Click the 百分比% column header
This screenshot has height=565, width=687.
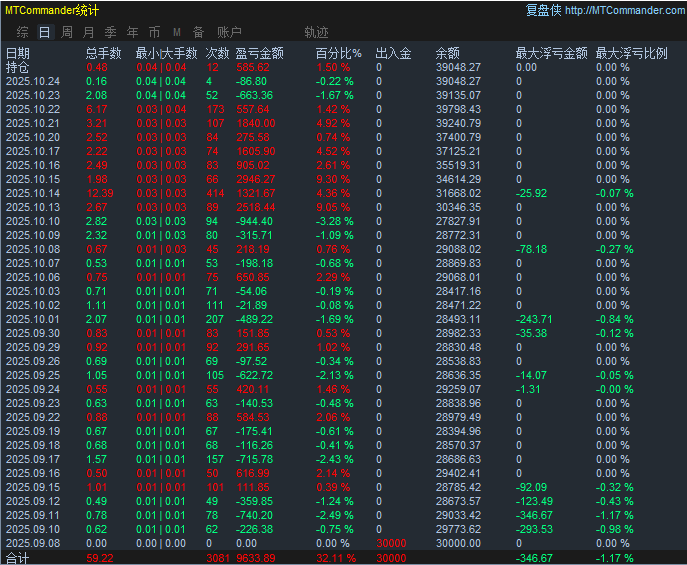coord(339,53)
